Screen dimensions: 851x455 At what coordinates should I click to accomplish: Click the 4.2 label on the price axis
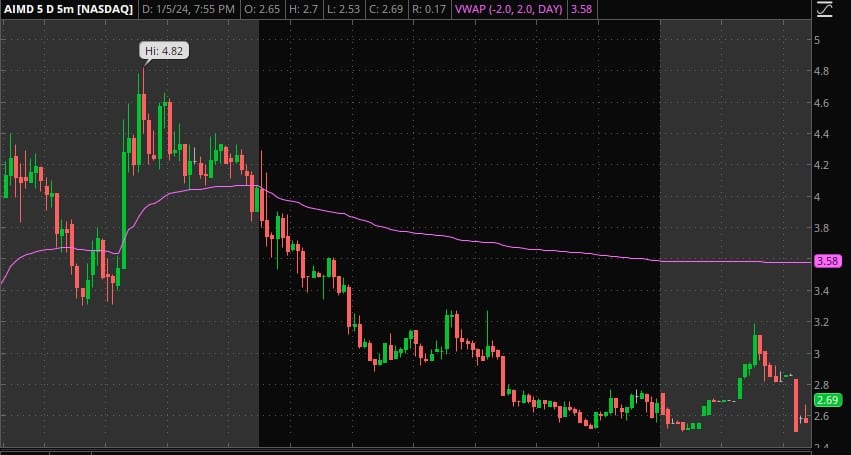(x=821, y=165)
